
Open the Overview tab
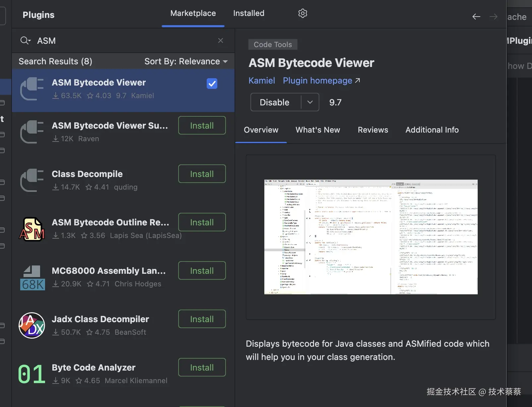pos(261,130)
